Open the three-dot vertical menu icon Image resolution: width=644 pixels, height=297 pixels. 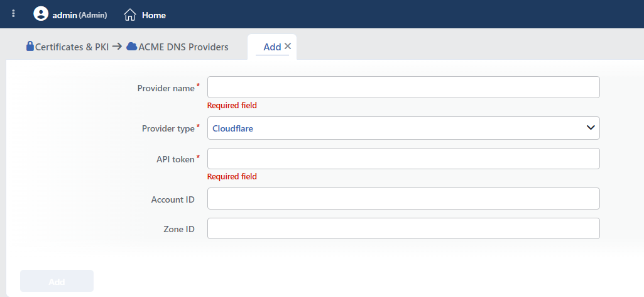(14, 14)
